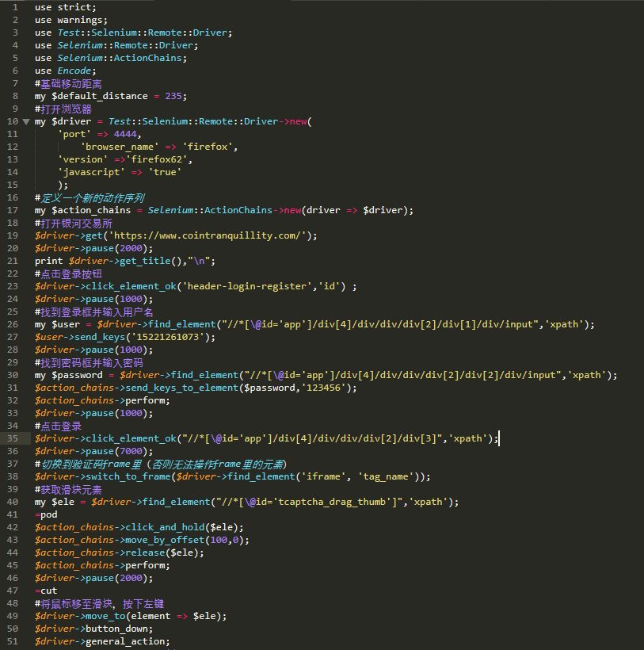The height and width of the screenshot is (650, 644).
Task: Click the 'browser_name' key
Action: pyautogui.click(x=120, y=147)
